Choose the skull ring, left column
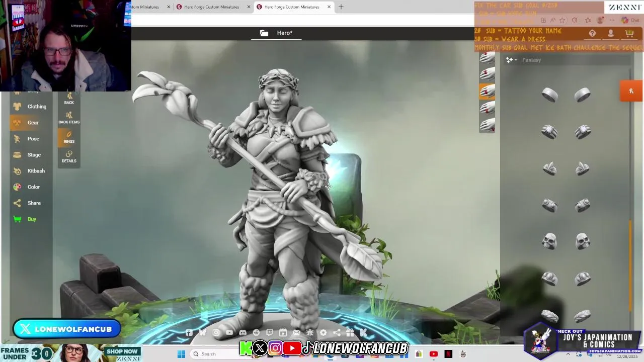The image size is (644, 362). 549,241
